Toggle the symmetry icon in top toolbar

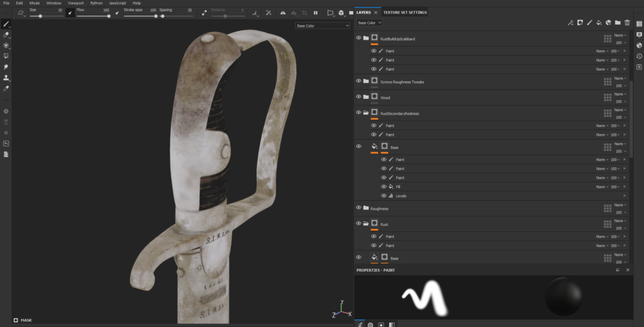pos(283,13)
